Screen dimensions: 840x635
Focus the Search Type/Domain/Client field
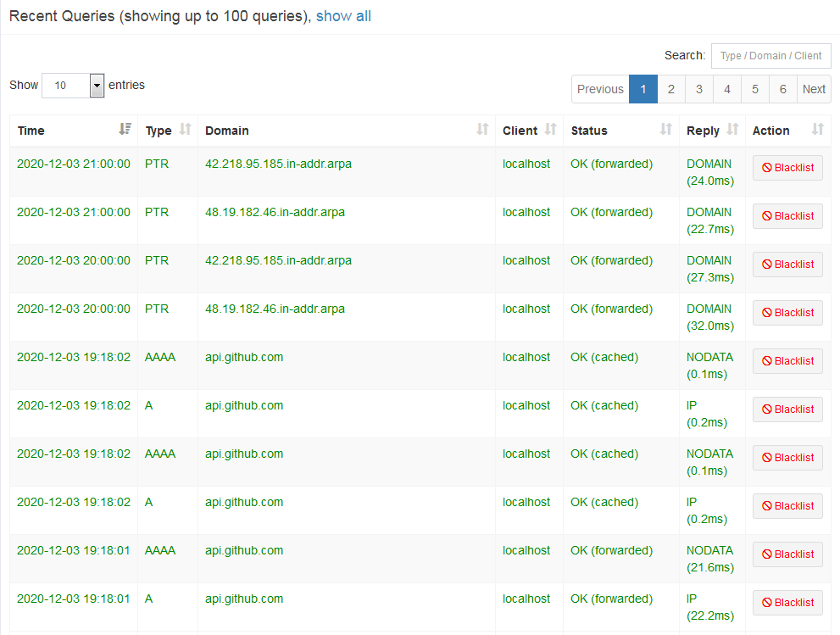[770, 56]
